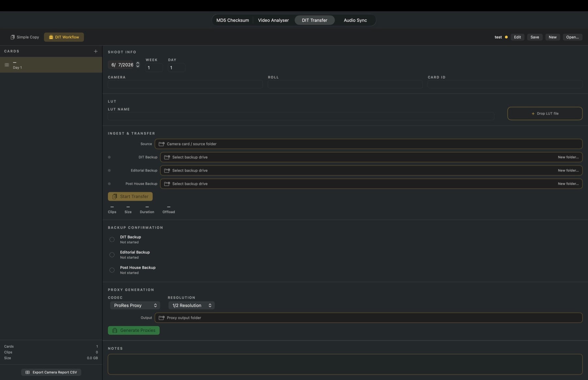Switch to Simple Copy mode
The image size is (588, 380).
[25, 37]
